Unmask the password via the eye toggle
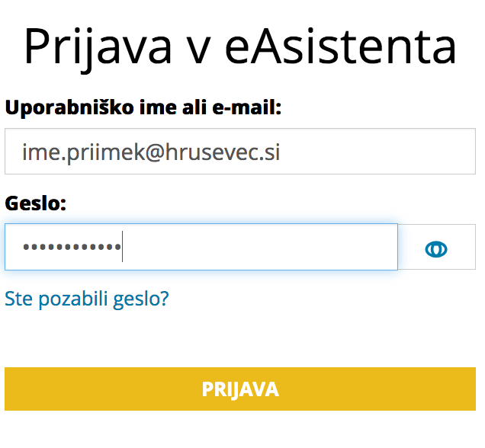The width and height of the screenshot is (485, 448). (x=436, y=249)
